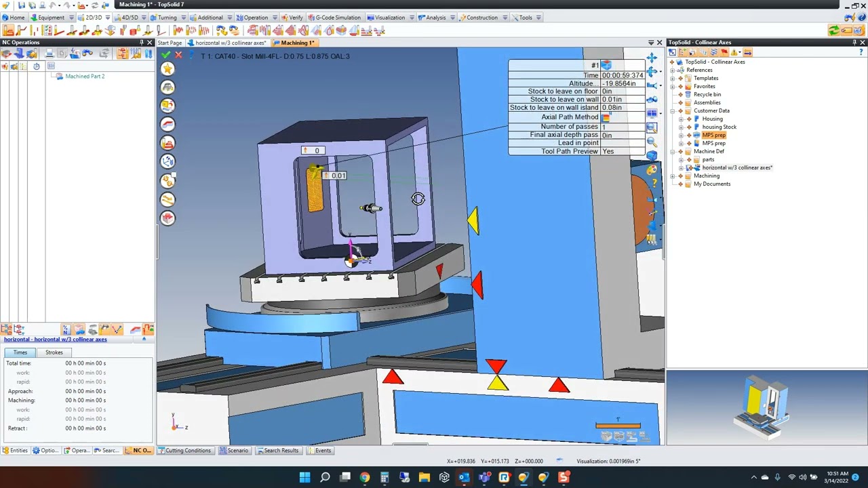868x488 pixels.
Task: Select the Times tab
Action: pyautogui.click(x=20, y=352)
